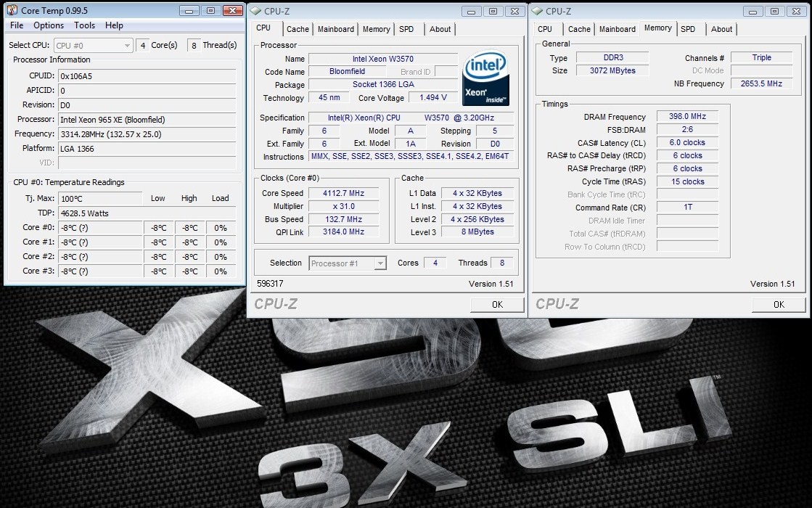Image resolution: width=812 pixels, height=508 pixels.
Task: Select Memory tab in second CPU-Z window
Action: pos(657,28)
